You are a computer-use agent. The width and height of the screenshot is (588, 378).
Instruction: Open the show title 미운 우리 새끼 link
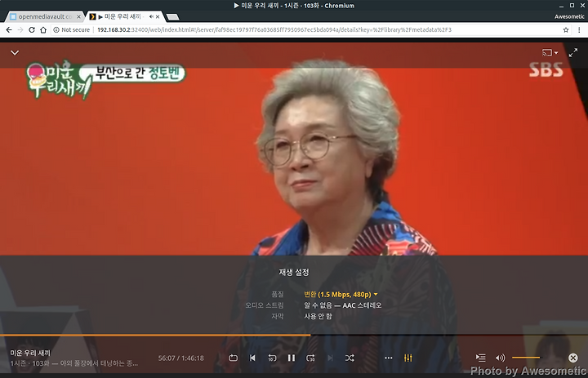tap(30, 353)
